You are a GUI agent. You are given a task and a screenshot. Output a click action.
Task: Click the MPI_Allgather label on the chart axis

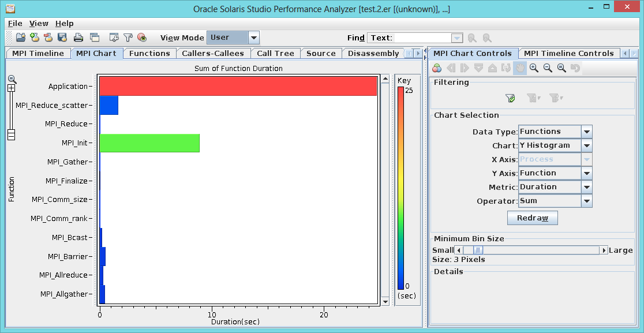click(64, 294)
